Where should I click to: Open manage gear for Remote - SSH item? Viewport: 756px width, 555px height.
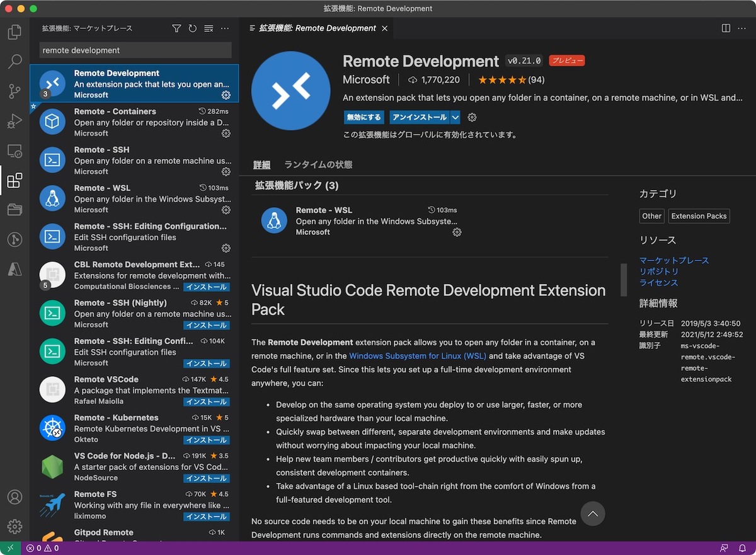(x=226, y=171)
